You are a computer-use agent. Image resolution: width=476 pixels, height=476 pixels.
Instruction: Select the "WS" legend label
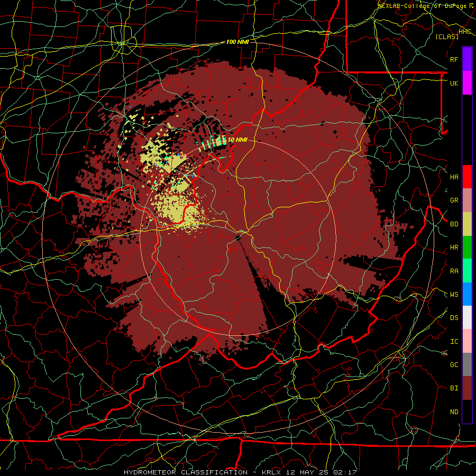(454, 294)
